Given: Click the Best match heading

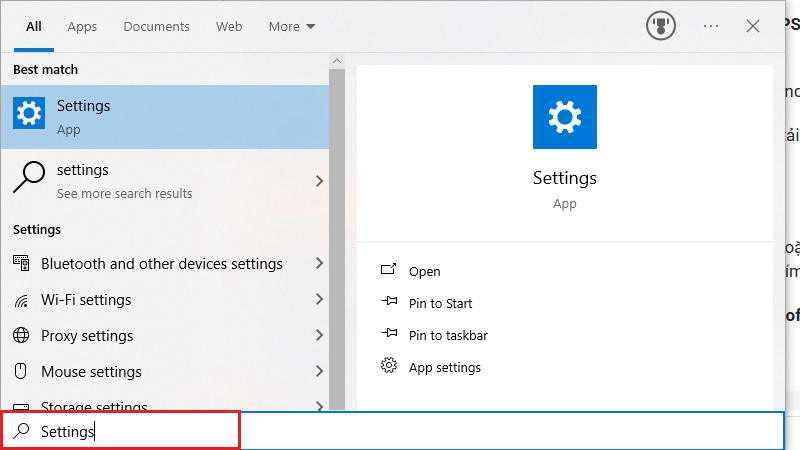Looking at the screenshot, I should click(x=45, y=69).
